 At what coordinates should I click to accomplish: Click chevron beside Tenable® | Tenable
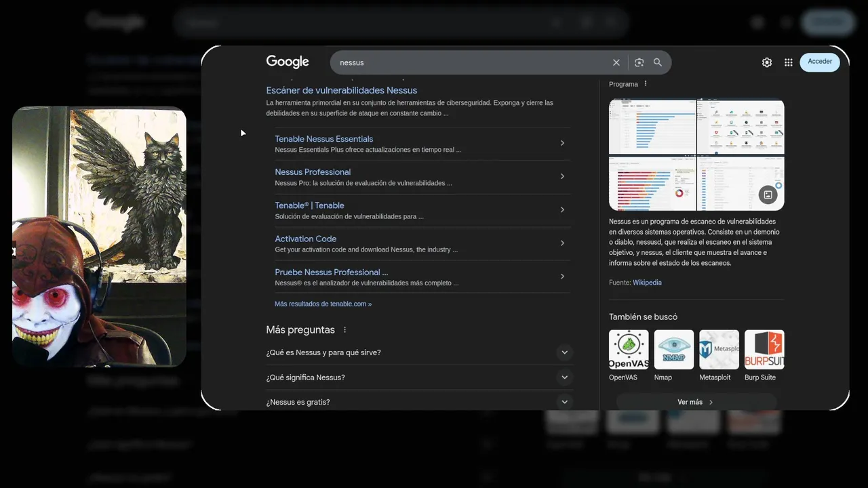point(562,209)
